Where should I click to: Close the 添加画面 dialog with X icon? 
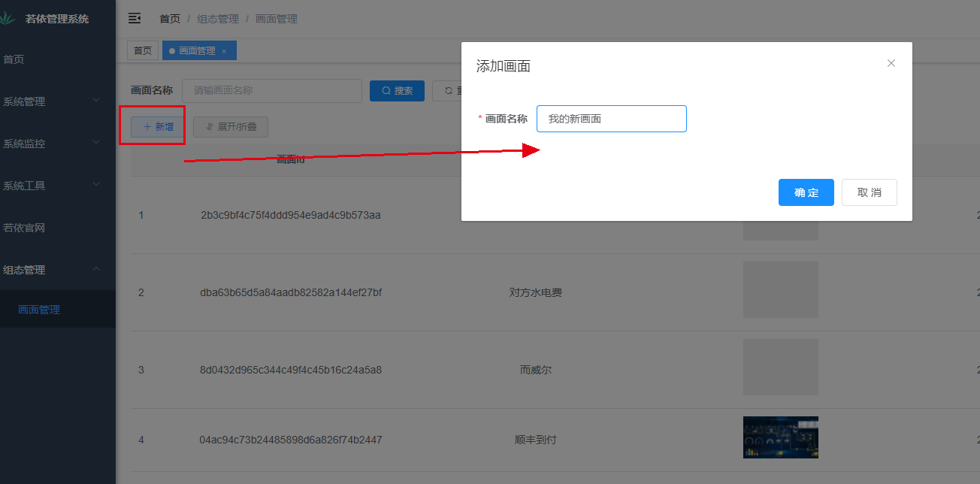point(891,63)
